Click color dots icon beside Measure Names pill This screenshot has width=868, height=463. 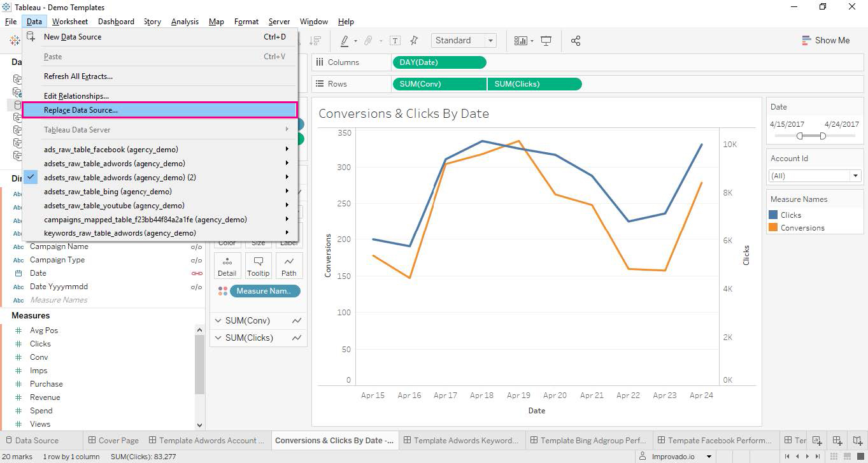point(223,291)
